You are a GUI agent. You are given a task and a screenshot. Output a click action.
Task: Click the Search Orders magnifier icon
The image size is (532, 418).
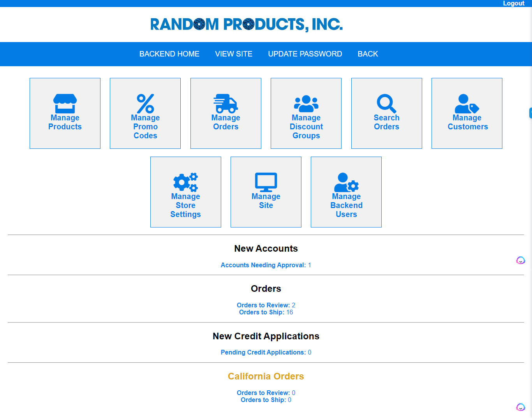pyautogui.click(x=386, y=104)
